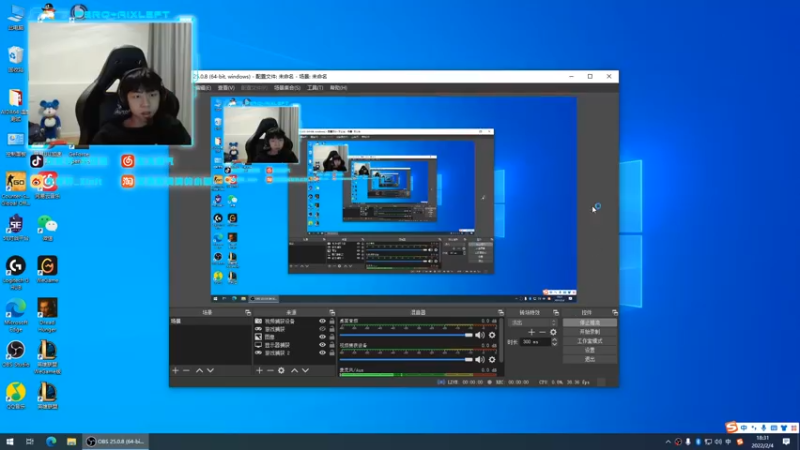Expand the system tray hidden icons chevron
The height and width of the screenshot is (450, 800).
668,442
